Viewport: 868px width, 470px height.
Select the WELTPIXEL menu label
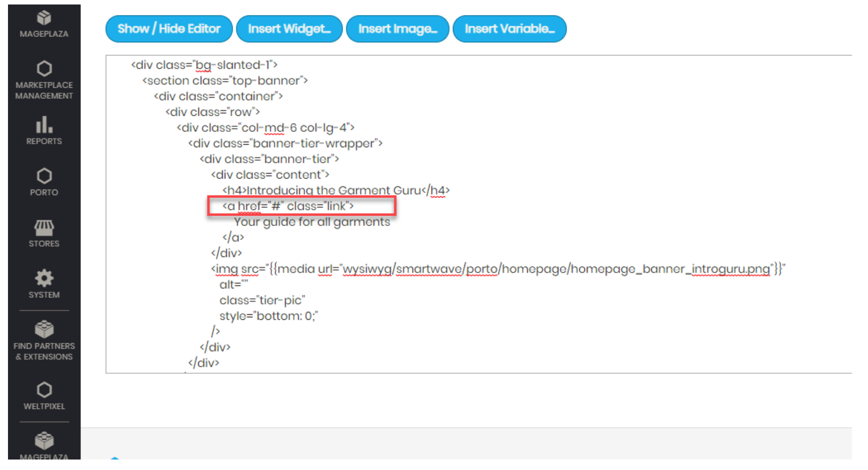click(44, 406)
